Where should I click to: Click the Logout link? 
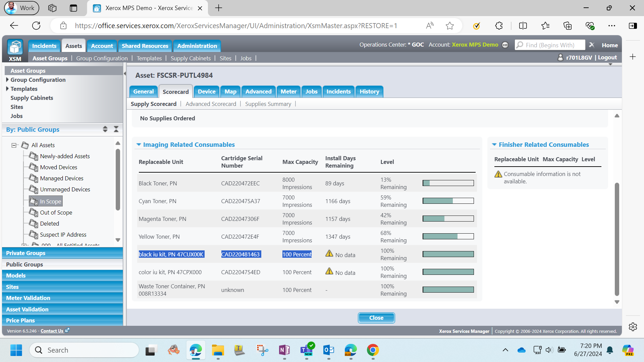pyautogui.click(x=607, y=57)
